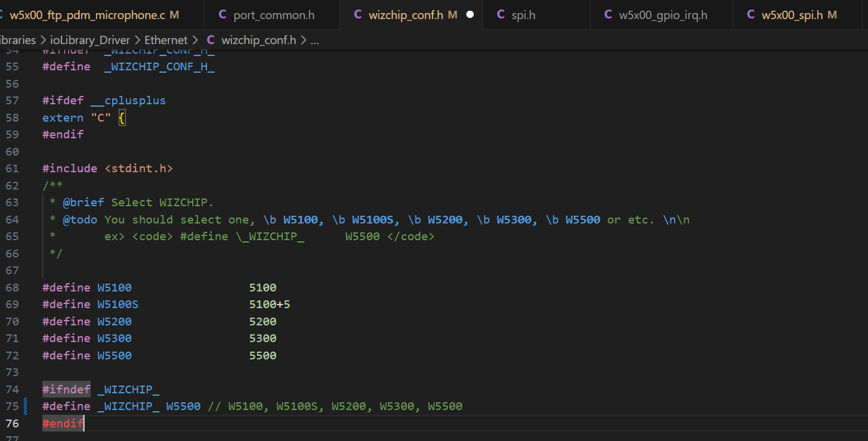This screenshot has width=868, height=441.
Task: Click the #include <stdint.h> line
Action: (107, 168)
